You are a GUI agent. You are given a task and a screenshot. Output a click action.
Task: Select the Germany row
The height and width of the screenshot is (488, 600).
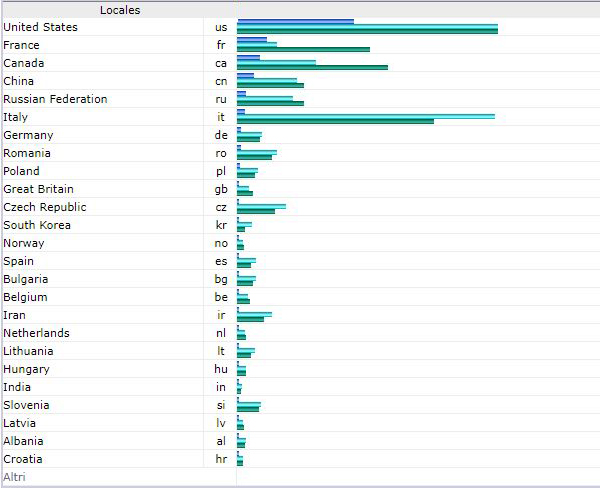300,135
